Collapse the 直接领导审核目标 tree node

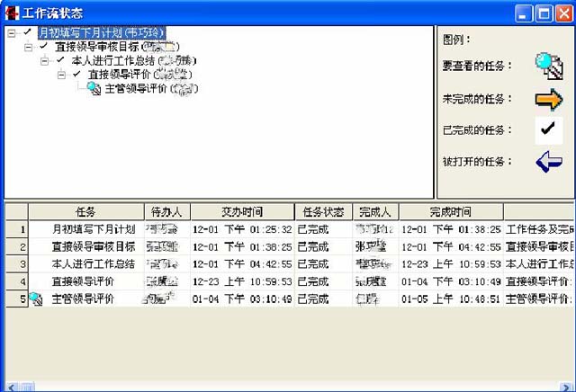point(28,46)
